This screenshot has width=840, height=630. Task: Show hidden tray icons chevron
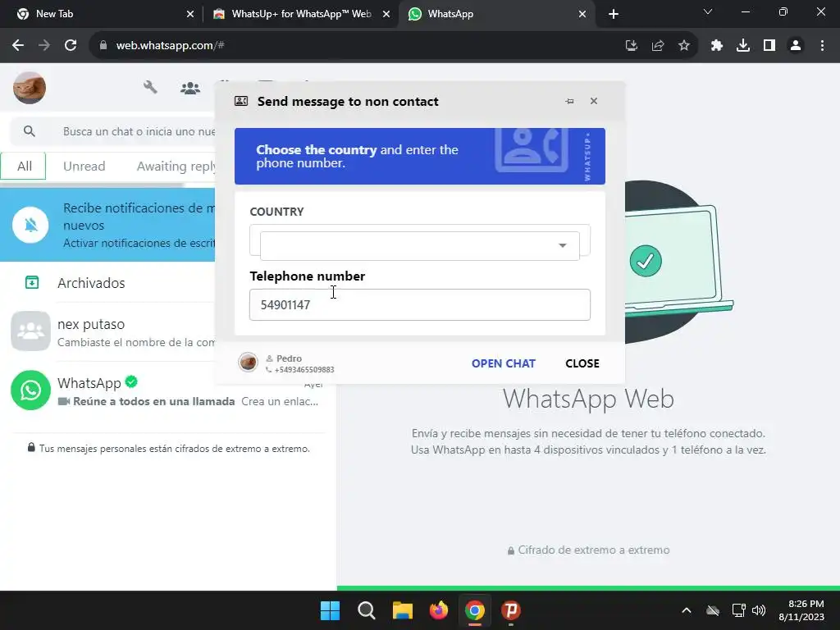687,610
